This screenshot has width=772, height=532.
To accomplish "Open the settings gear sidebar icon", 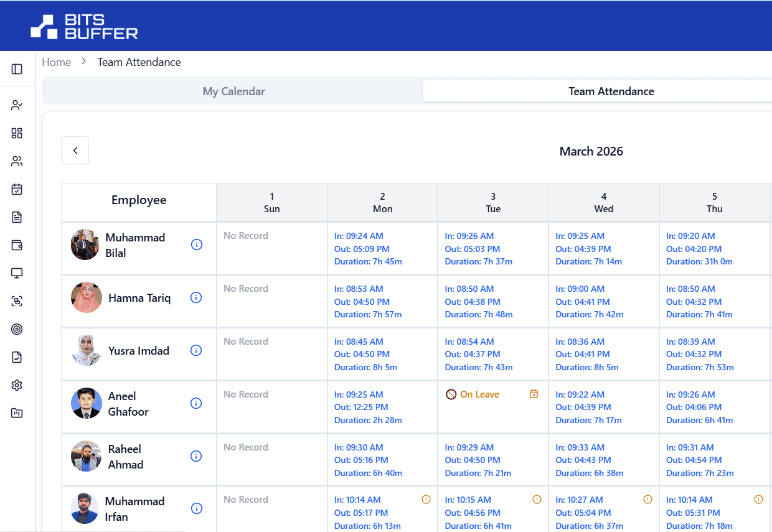I will [x=17, y=385].
